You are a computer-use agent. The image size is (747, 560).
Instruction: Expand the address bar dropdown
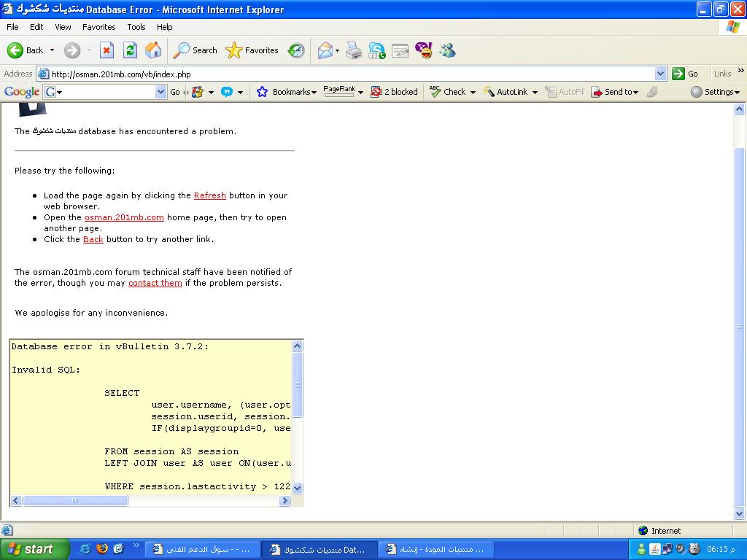coord(660,74)
